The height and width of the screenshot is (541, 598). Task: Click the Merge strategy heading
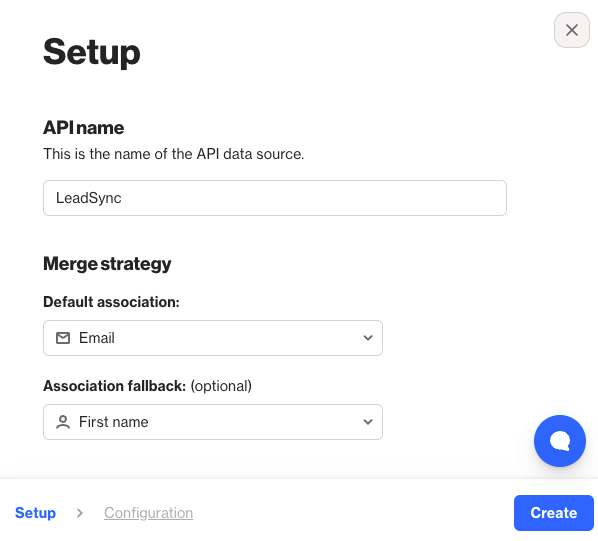point(107,264)
